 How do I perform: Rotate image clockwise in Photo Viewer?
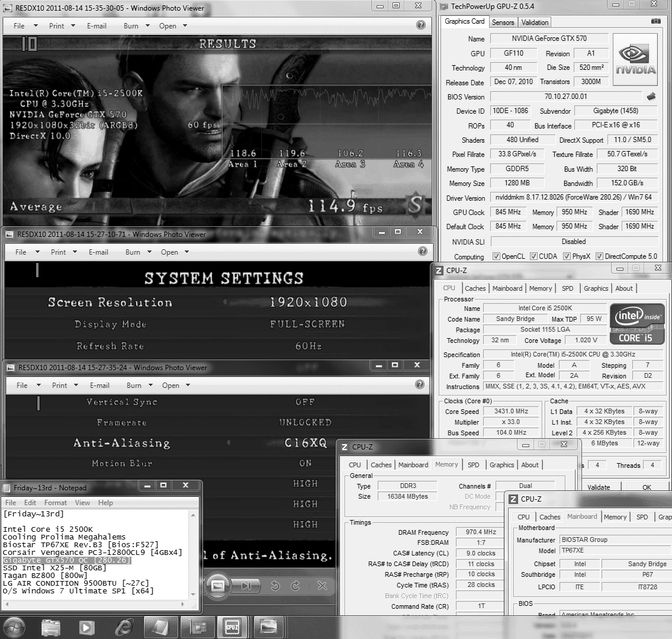pyautogui.click(x=295, y=586)
